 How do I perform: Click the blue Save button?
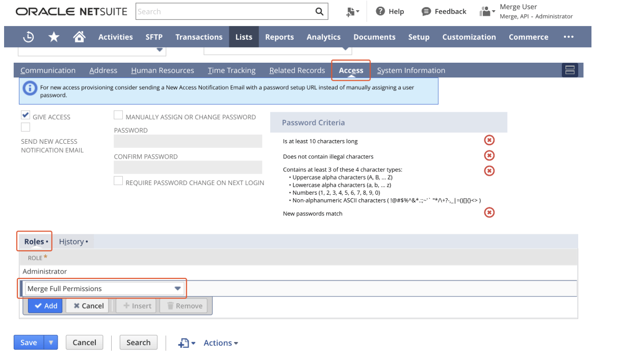(29, 343)
